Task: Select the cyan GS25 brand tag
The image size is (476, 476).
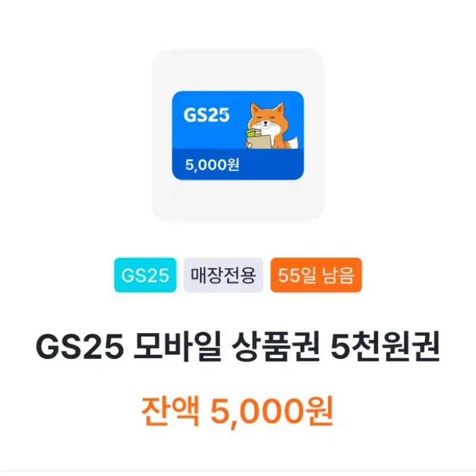Action: [145, 275]
